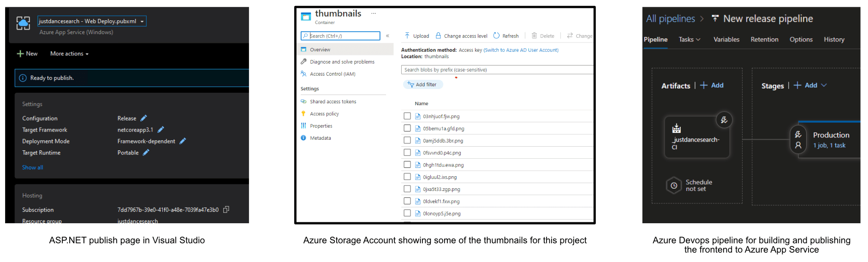Viewport: 868px width, 262px height.
Task: Click the thumbnails container icon
Action: [x=306, y=17]
